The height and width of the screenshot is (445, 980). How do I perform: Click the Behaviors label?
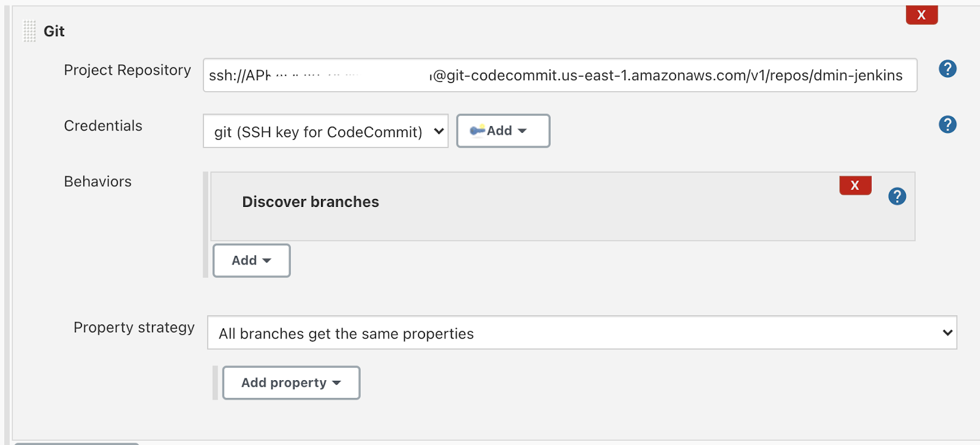[97, 182]
